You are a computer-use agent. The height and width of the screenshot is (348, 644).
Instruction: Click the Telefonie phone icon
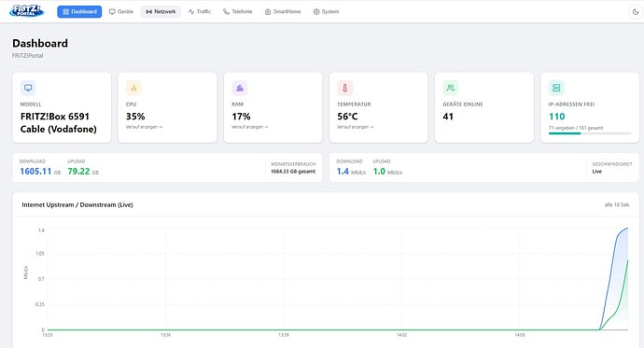tap(226, 12)
